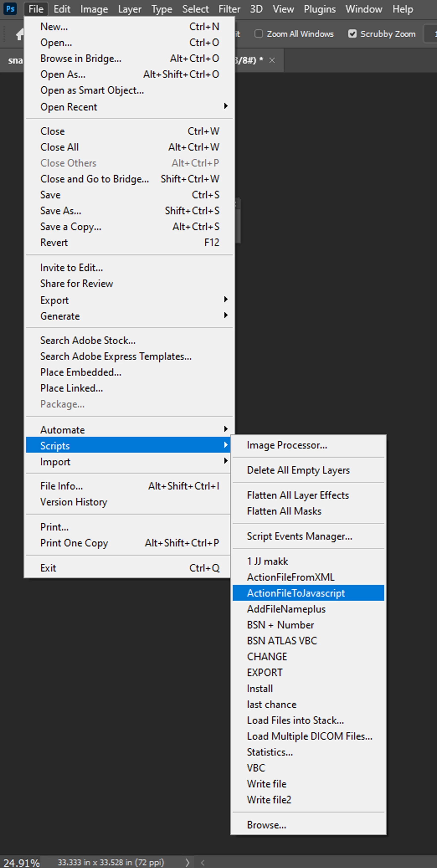This screenshot has height=868, width=437.
Task: Open the 3D menu
Action: 256,9
